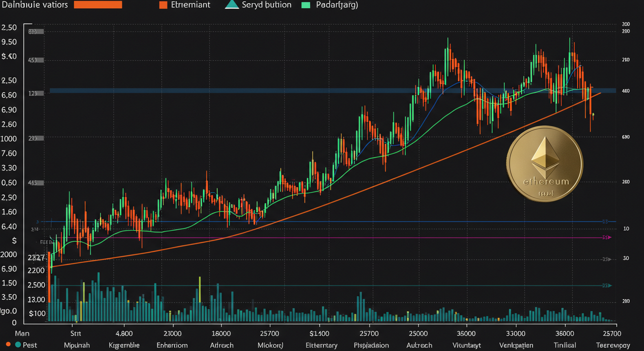Viewport: 644px width, 351px height.
Task: Open the Mpunah tab
Action: (77, 345)
